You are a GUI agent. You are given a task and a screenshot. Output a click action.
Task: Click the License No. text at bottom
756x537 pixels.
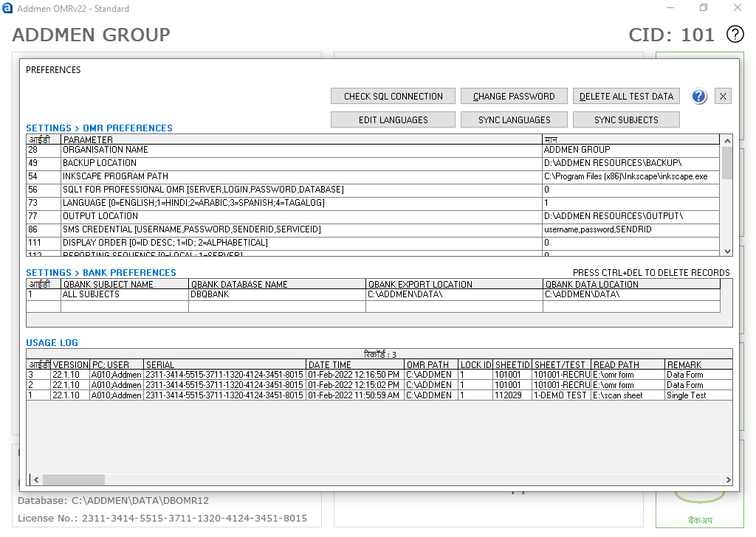[x=162, y=519]
